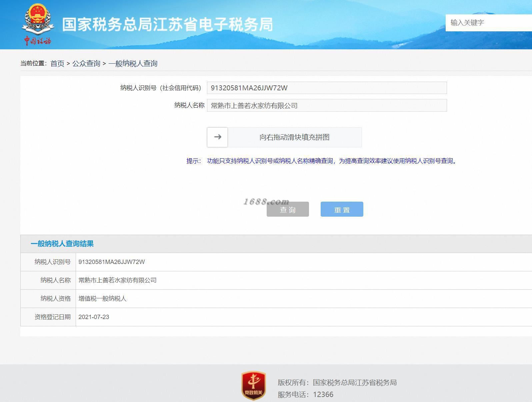Click the 纳税人资格 row label

(56, 299)
